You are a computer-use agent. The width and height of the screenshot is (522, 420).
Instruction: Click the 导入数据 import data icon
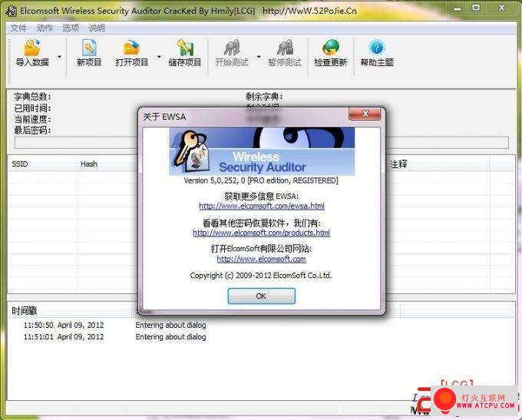(x=32, y=48)
